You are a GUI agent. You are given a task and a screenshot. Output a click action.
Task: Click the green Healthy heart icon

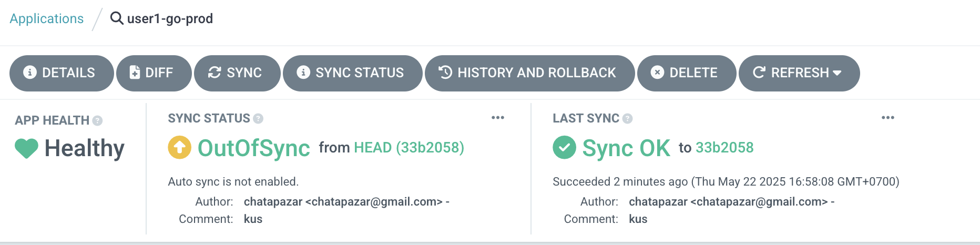(x=26, y=148)
